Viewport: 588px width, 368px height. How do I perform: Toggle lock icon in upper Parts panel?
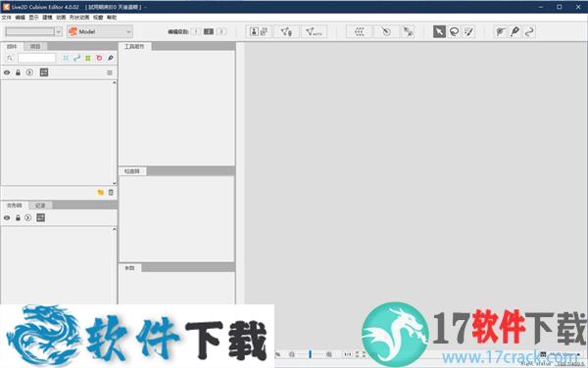[18, 72]
